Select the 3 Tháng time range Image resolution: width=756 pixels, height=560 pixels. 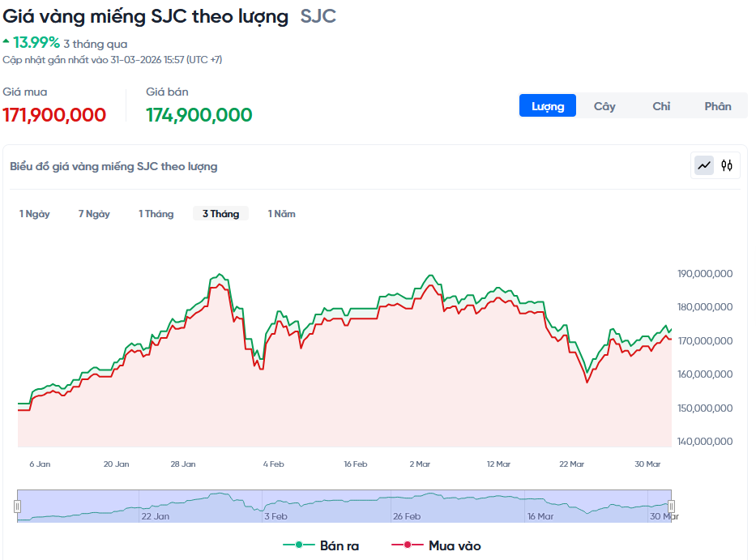click(220, 214)
